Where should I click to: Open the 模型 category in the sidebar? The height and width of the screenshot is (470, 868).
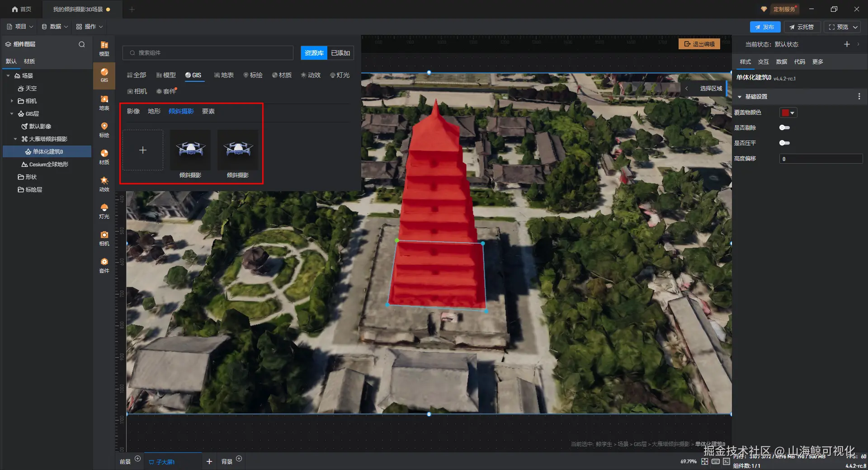pos(104,48)
